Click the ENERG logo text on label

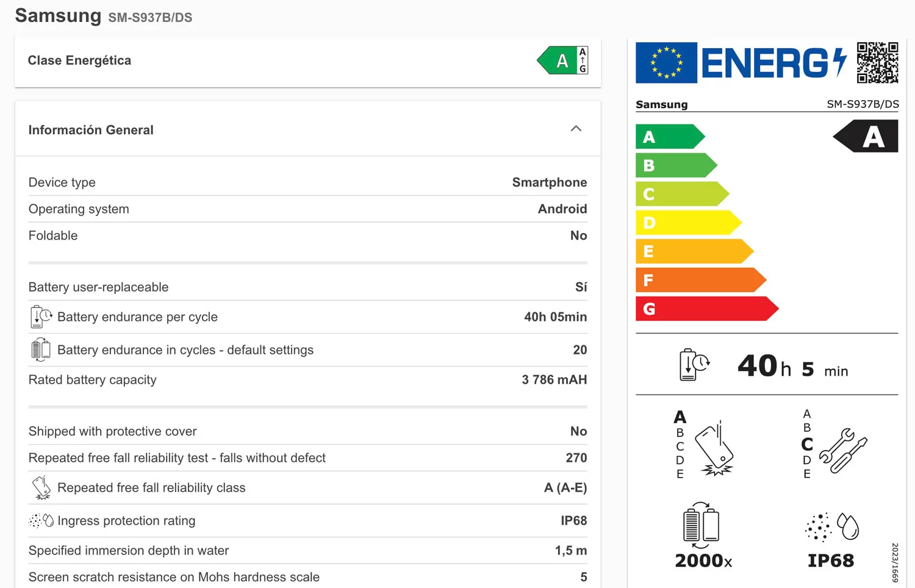[773, 63]
